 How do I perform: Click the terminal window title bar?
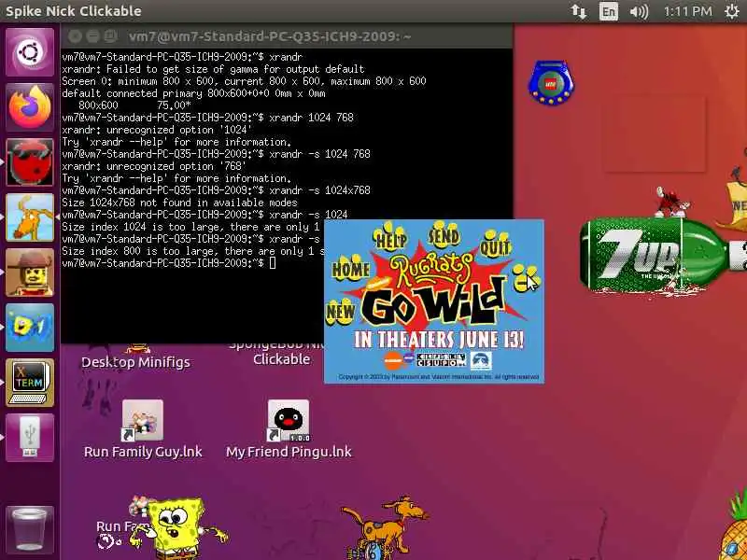(287, 36)
